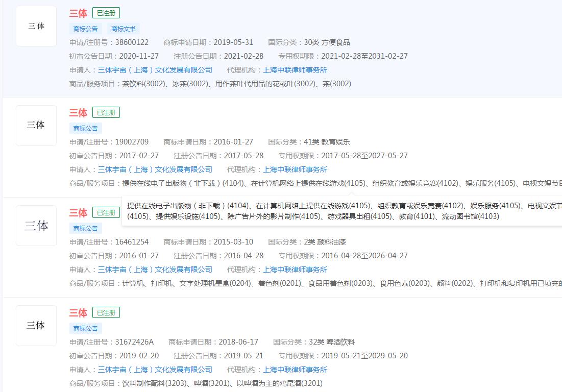Click 已注册 badge on the 16461254 record
Viewport: 562px width, 392px height.
coord(106,212)
